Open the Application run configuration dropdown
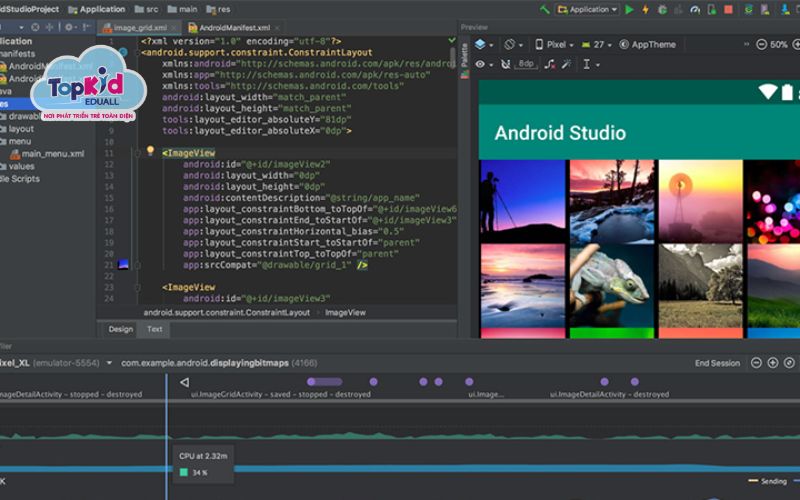Image resolution: width=800 pixels, height=500 pixels. click(x=588, y=9)
